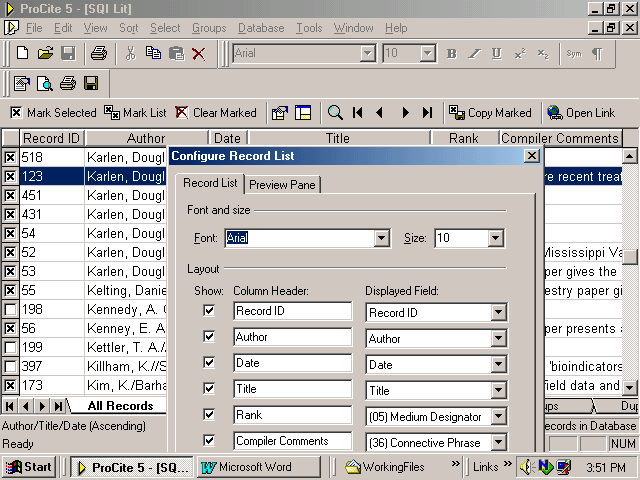This screenshot has width=640, height=480.
Task: Open Displayed Field dropdown showing Date
Action: pos(498,364)
